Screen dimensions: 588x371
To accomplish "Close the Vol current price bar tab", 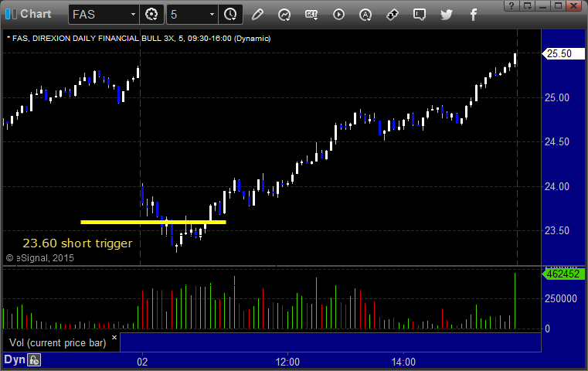I will (x=114, y=337).
